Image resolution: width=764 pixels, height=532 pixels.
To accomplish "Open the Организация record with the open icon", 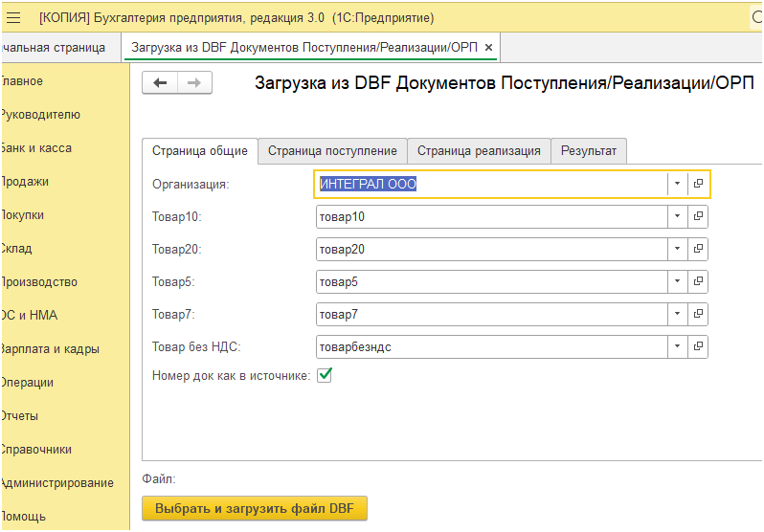I will [698, 184].
